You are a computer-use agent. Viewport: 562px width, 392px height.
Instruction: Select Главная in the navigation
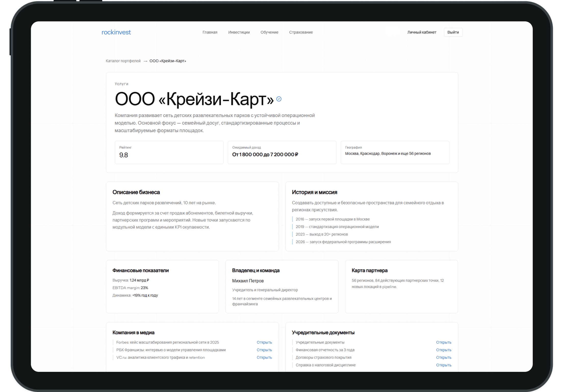point(210,32)
